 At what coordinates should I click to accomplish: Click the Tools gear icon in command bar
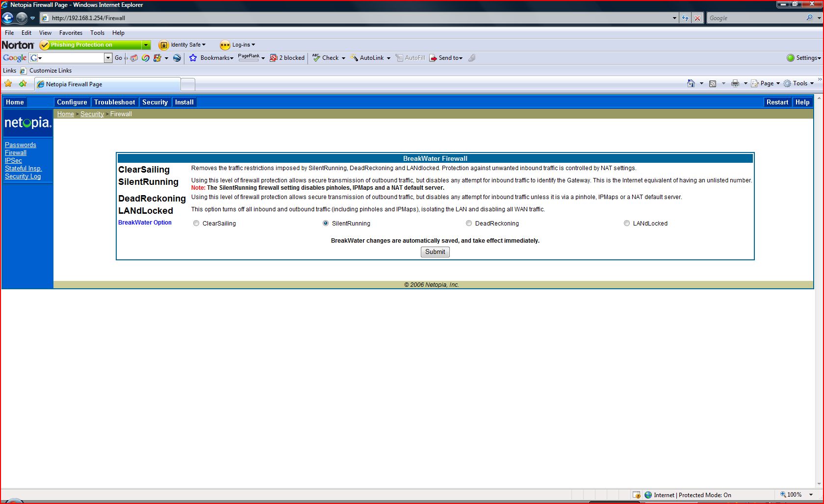pos(787,83)
